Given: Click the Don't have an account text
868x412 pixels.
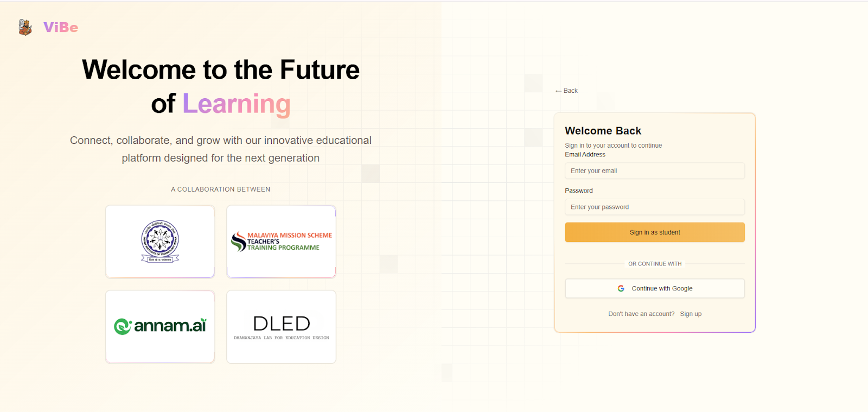Looking at the screenshot, I should tap(641, 313).
